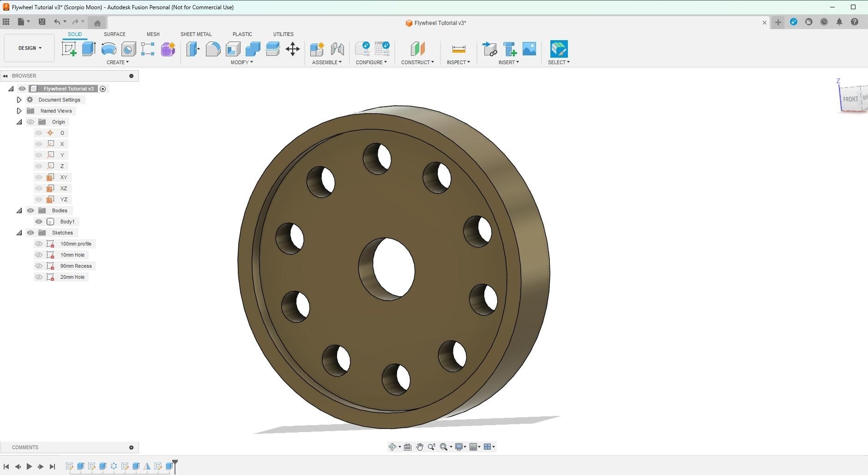Select the Fillet tool

(213, 49)
